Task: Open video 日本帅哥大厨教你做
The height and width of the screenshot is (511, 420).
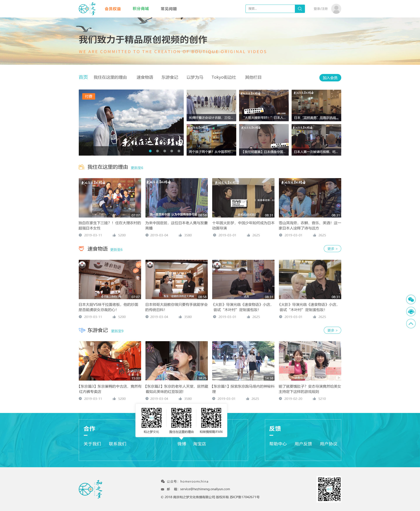Action: coord(176,279)
